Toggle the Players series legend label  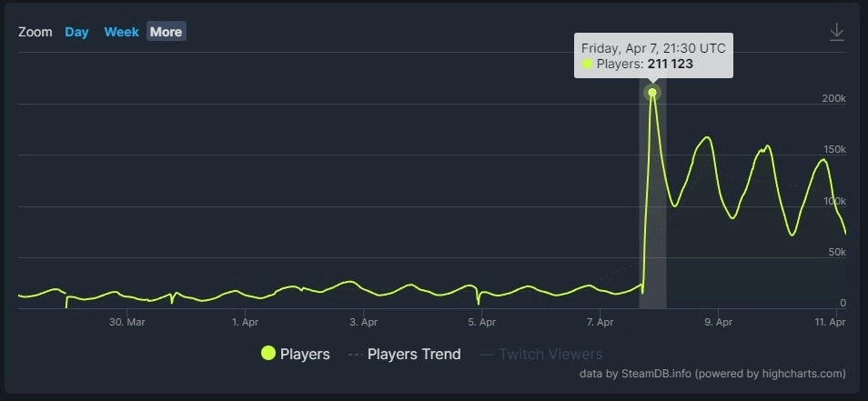(305, 354)
